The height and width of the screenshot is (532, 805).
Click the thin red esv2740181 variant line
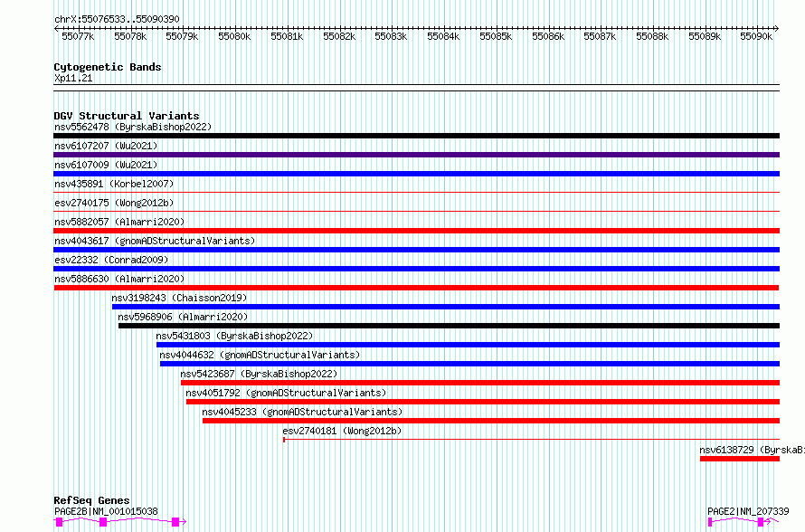point(531,440)
